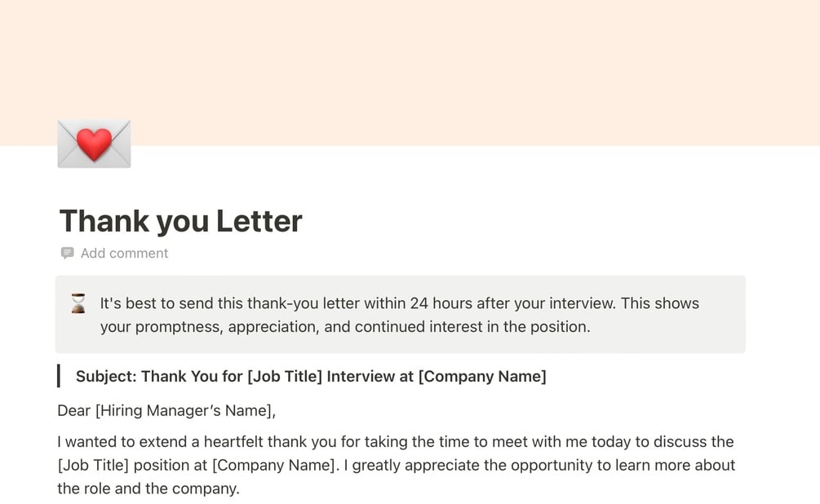
Task: Click the Subject quote block line
Action: pyautogui.click(x=311, y=377)
